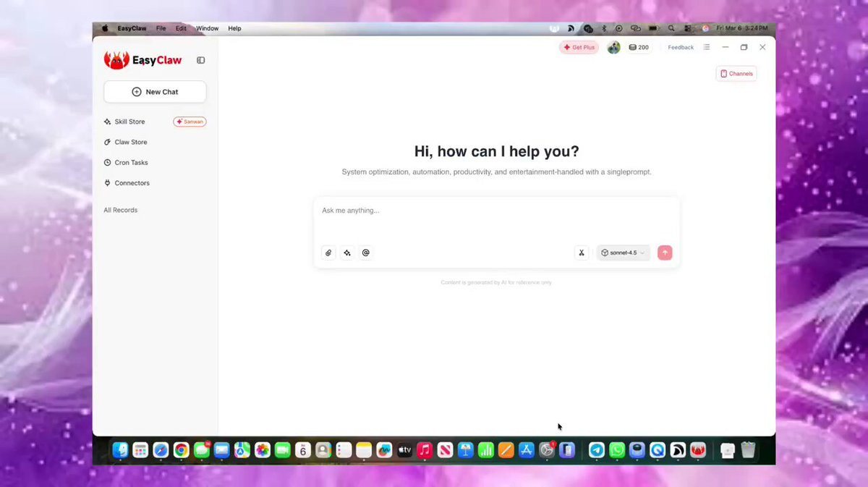Open the user avatar profile
Viewport: 868px width, 487px height.
click(613, 47)
